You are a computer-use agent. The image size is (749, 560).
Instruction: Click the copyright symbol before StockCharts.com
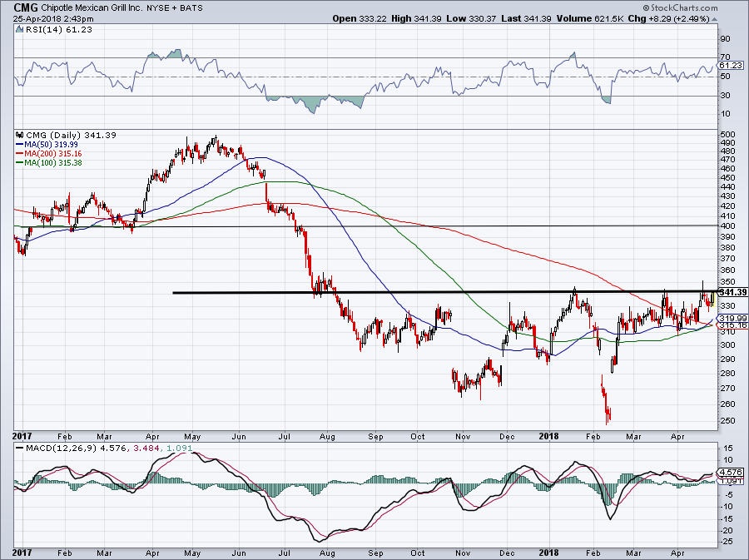(x=647, y=7)
